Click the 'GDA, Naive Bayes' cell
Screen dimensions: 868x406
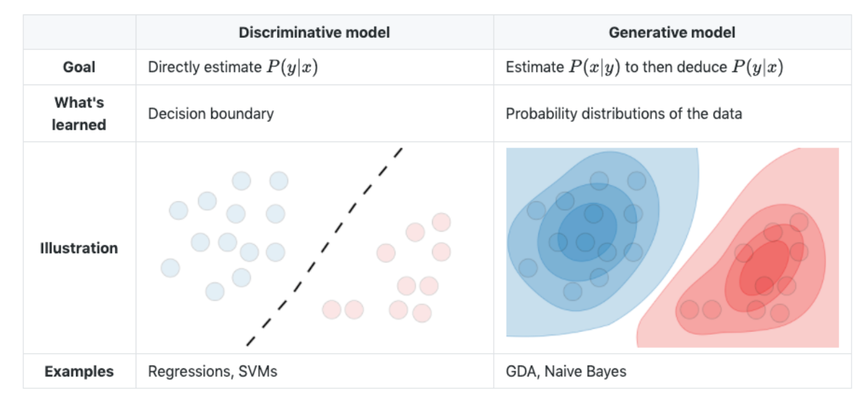(x=566, y=372)
